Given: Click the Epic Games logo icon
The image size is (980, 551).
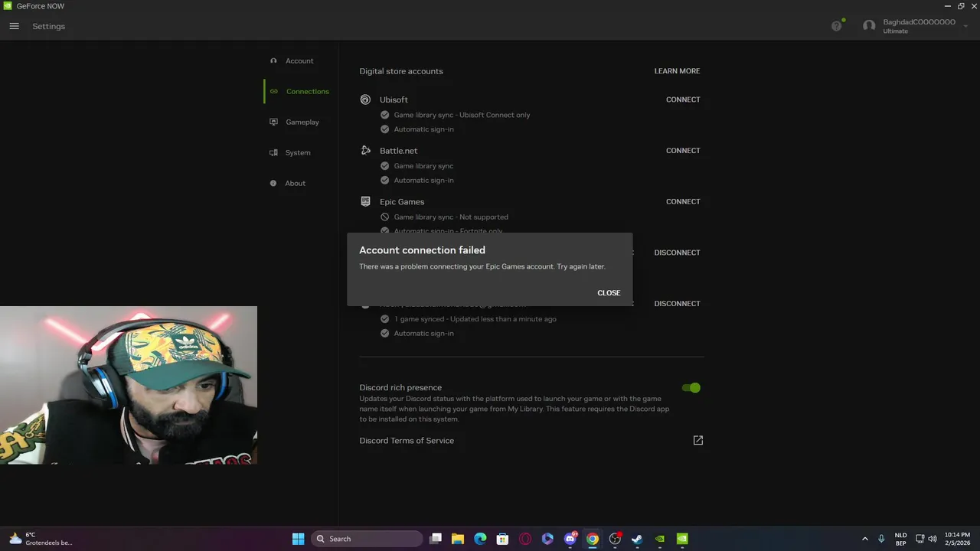Looking at the screenshot, I should point(365,201).
